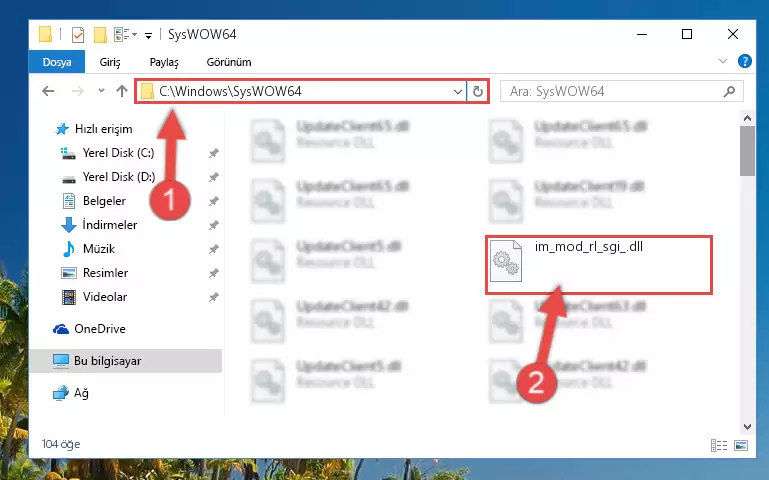Open the recent locations dropdown

coord(101,91)
